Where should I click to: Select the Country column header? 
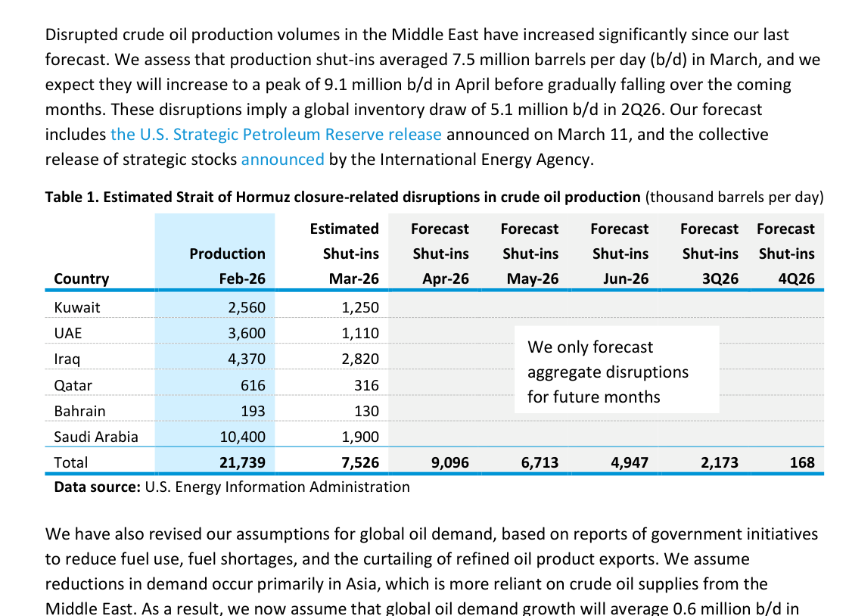pyautogui.click(x=82, y=278)
